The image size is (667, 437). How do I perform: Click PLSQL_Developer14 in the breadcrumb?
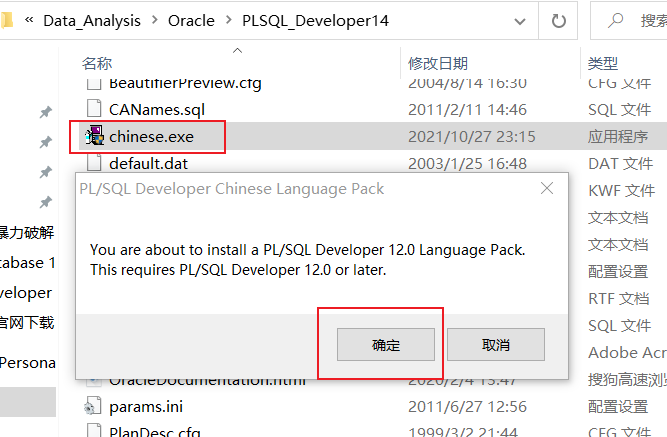pyautogui.click(x=315, y=21)
